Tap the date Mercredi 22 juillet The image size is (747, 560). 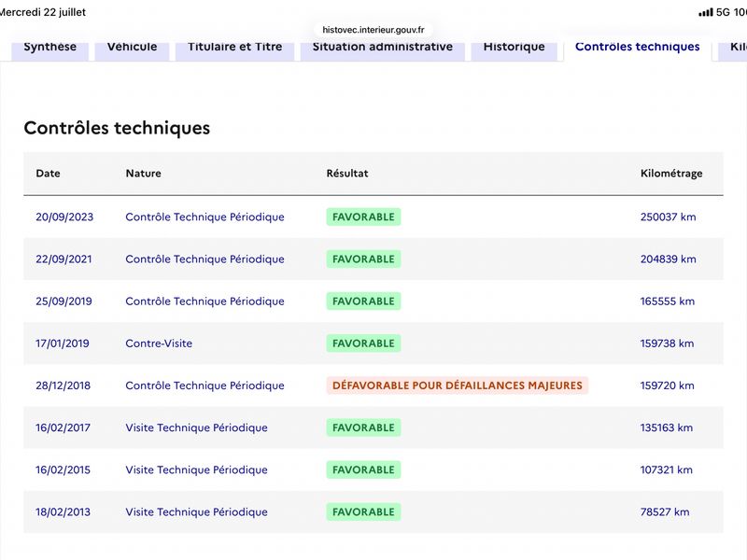click(43, 12)
